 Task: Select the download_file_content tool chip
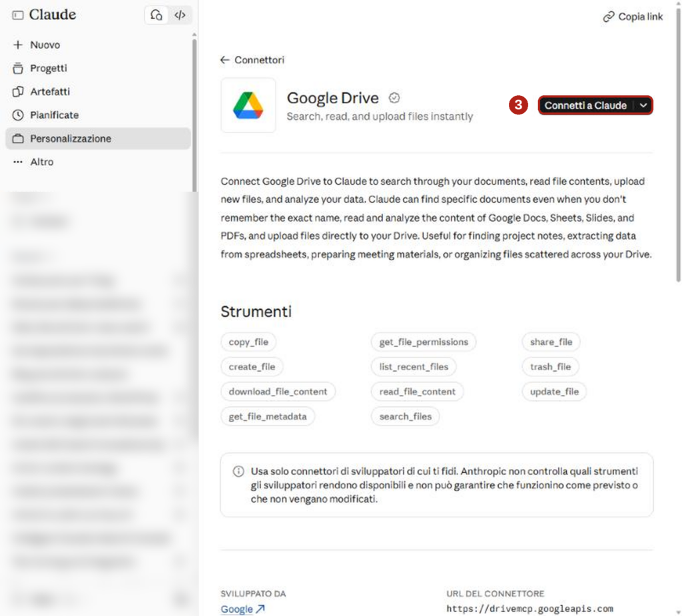278,392
